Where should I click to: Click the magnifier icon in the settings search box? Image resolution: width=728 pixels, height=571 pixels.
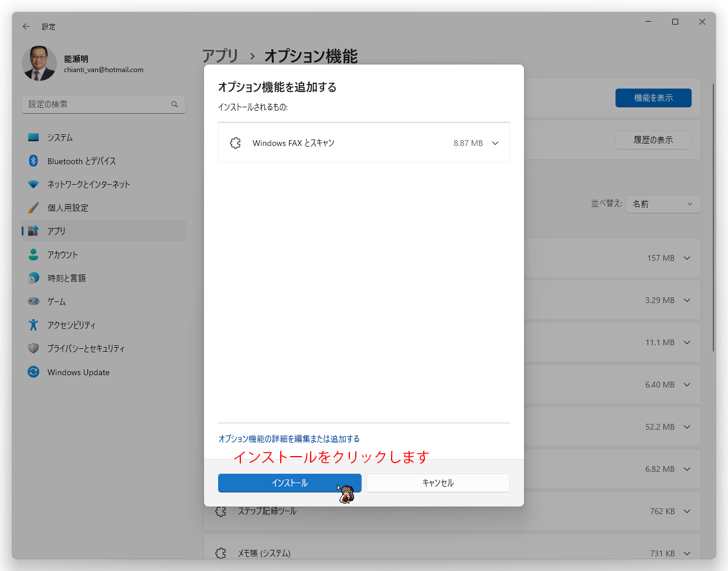(175, 104)
